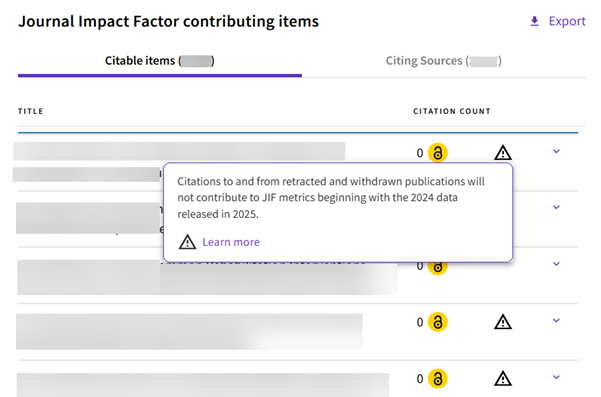
Task: Expand the fourth item row chevron
Action: (556, 320)
